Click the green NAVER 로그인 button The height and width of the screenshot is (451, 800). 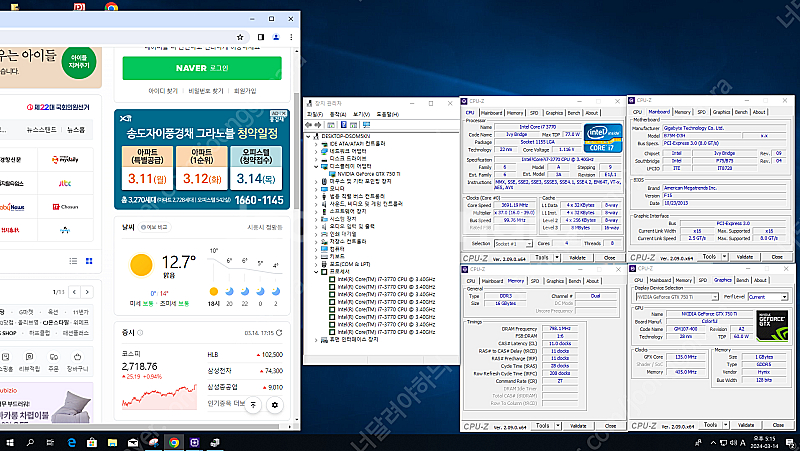click(x=202, y=68)
